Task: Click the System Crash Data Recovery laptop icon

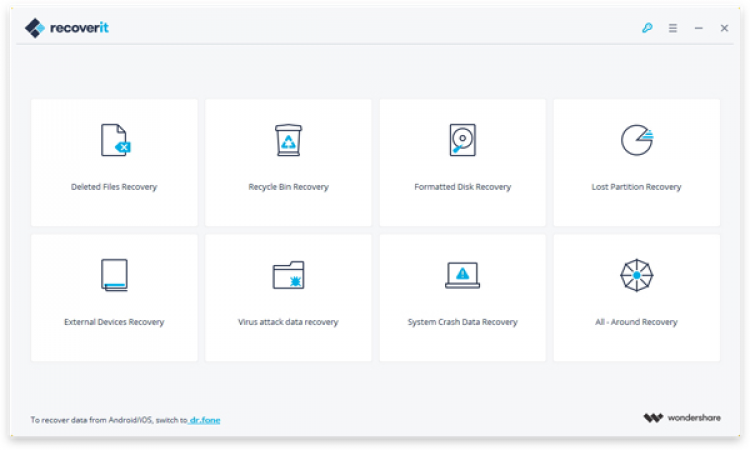Action: 463,275
